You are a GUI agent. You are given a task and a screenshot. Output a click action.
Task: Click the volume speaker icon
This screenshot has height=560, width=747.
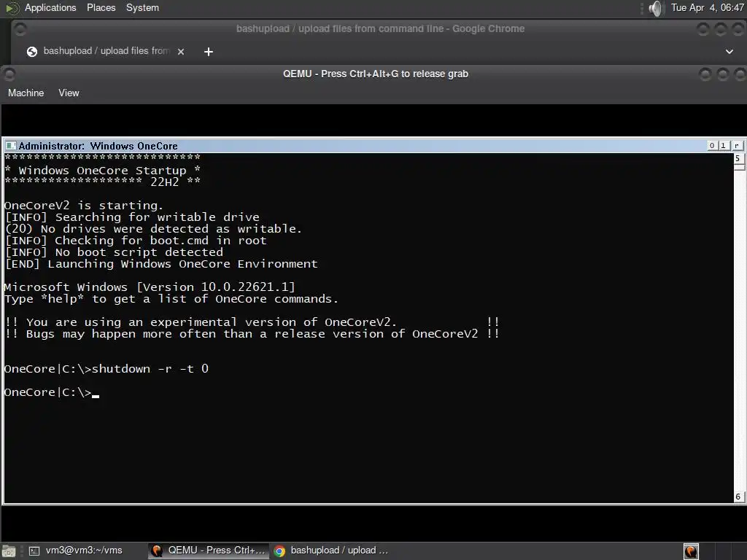[x=656, y=8]
